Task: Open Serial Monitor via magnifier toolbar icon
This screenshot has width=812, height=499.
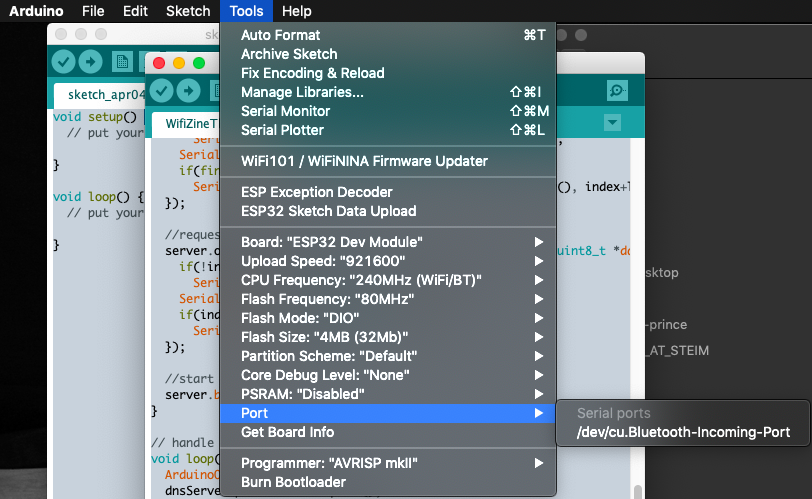Action: pyautogui.click(x=618, y=91)
